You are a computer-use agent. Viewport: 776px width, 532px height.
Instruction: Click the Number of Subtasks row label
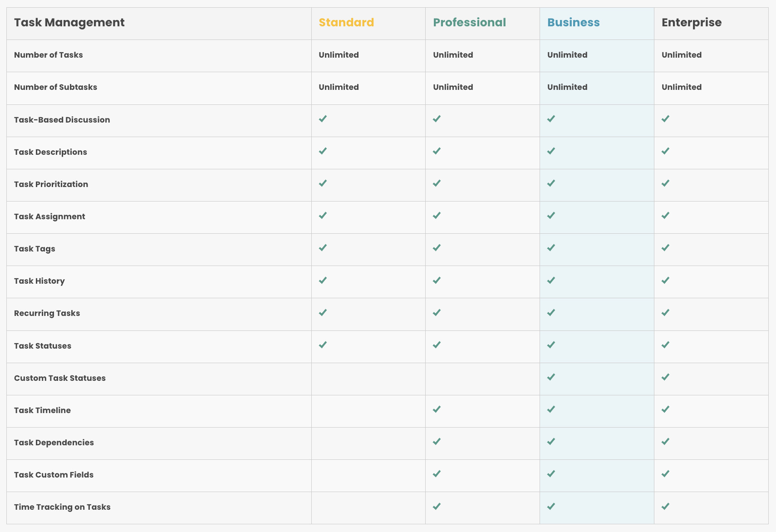(x=55, y=87)
